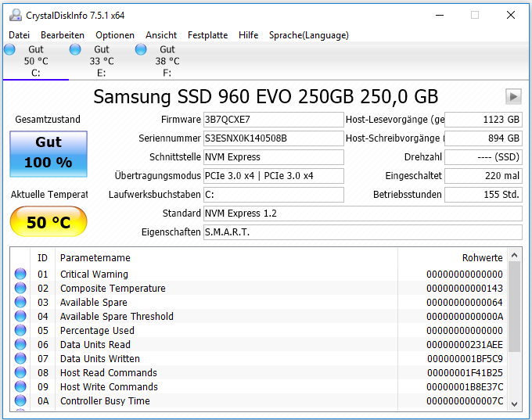Select the Data Units Written parameter name
This screenshot has width=532, height=420.
pos(100,358)
